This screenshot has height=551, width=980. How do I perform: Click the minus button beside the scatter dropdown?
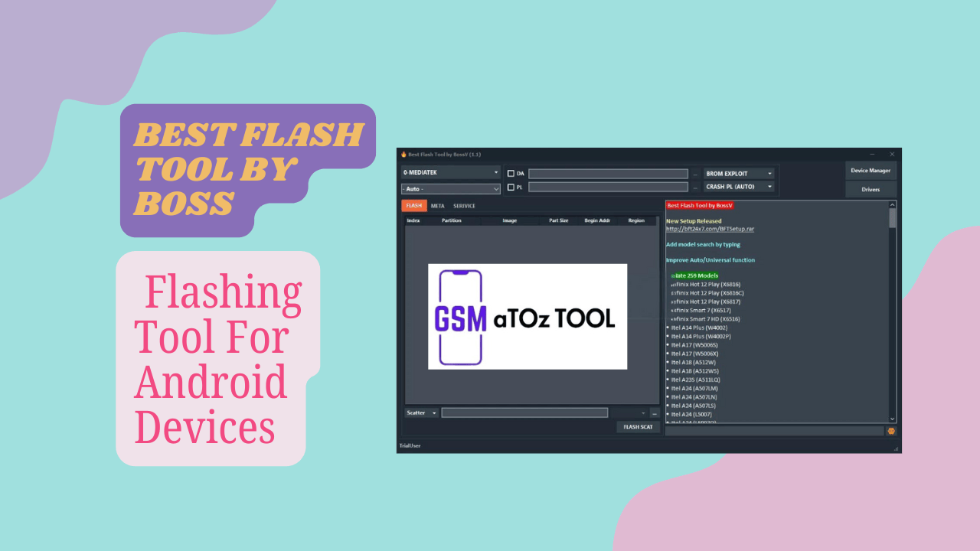pos(654,412)
